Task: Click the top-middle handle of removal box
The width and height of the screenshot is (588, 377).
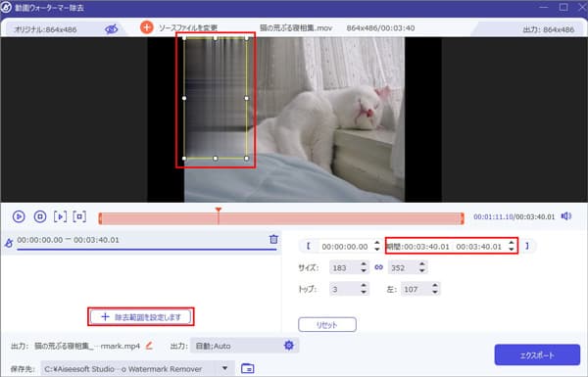Action: 216,38
